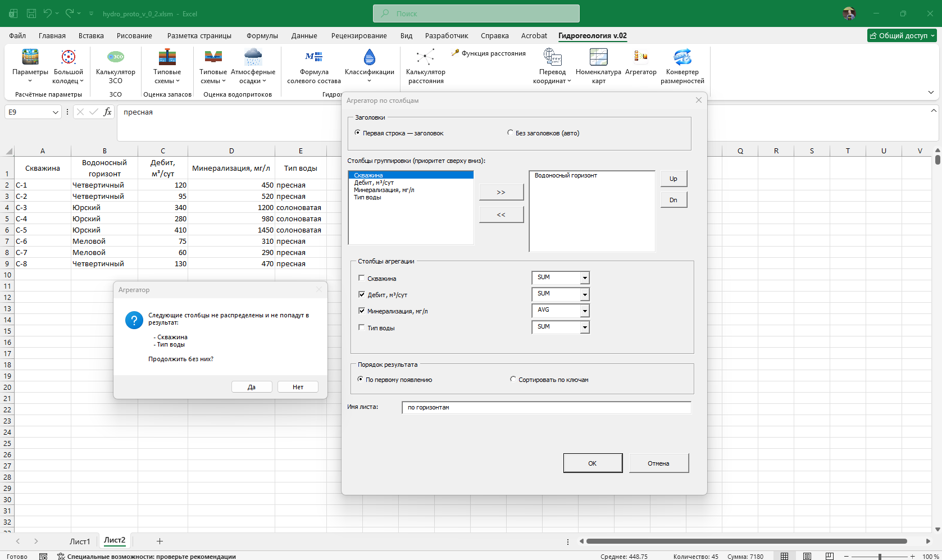This screenshot has width=942, height=560.
Task: Open Атмосферные осадки tool
Action: pos(253,66)
